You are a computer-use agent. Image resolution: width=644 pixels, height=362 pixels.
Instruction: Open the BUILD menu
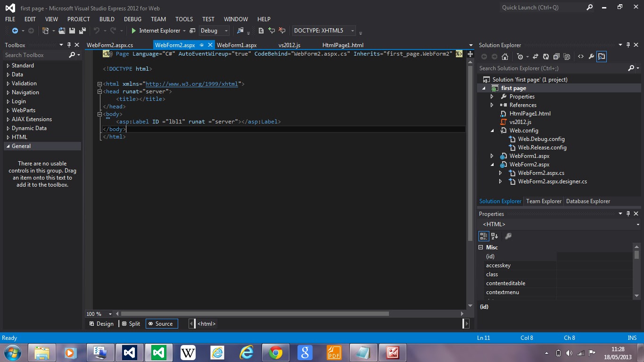pos(107,19)
